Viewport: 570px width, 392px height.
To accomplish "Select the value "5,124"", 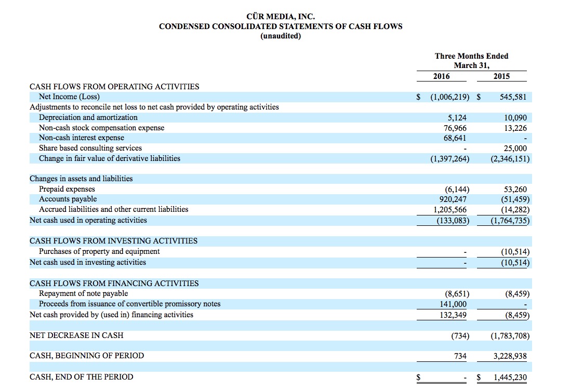I will click(x=457, y=118).
